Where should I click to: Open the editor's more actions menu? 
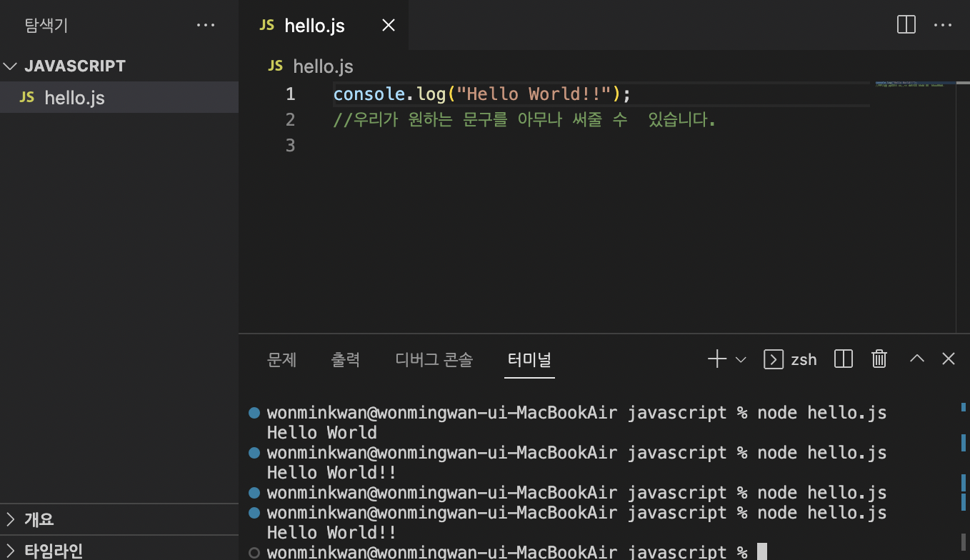[944, 25]
